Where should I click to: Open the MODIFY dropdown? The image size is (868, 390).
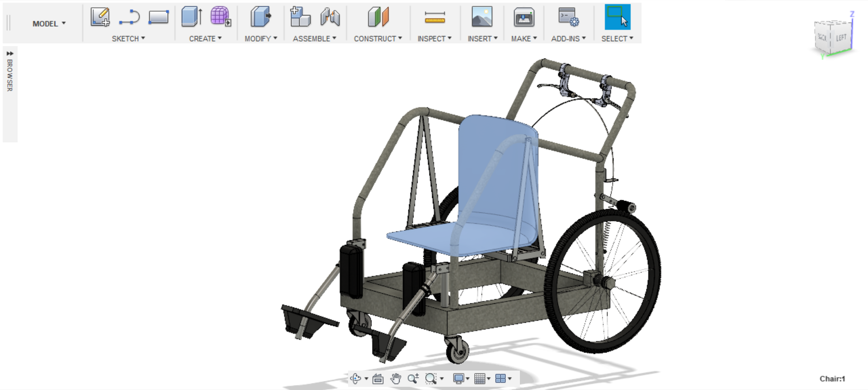(261, 38)
